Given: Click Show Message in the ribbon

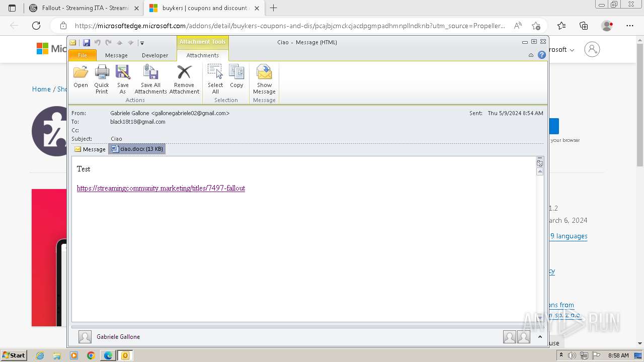Looking at the screenshot, I should click(x=264, y=79).
